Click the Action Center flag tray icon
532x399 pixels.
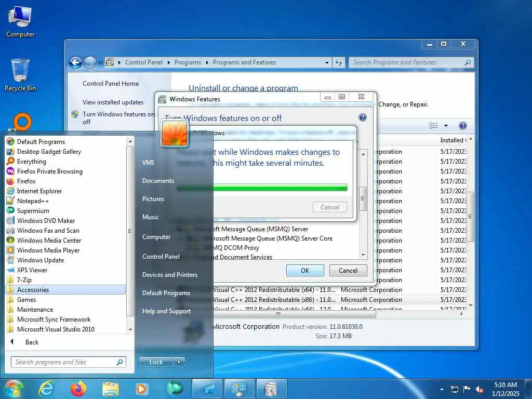tap(467, 389)
